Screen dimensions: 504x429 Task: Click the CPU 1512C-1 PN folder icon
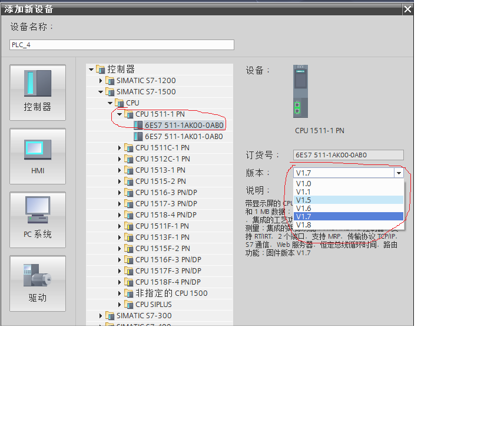pyautogui.click(x=128, y=159)
